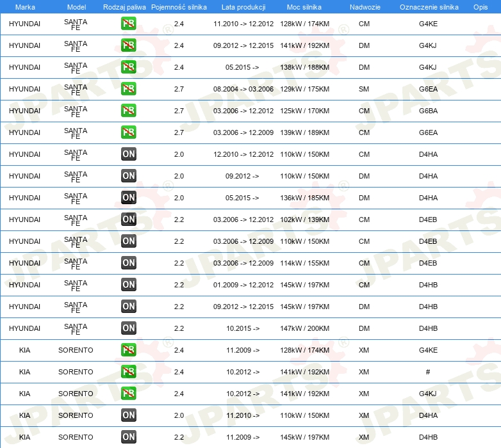This screenshot has width=501, height=448.
Task: Click the 114kW / 155KM power cell
Action: [x=304, y=263]
